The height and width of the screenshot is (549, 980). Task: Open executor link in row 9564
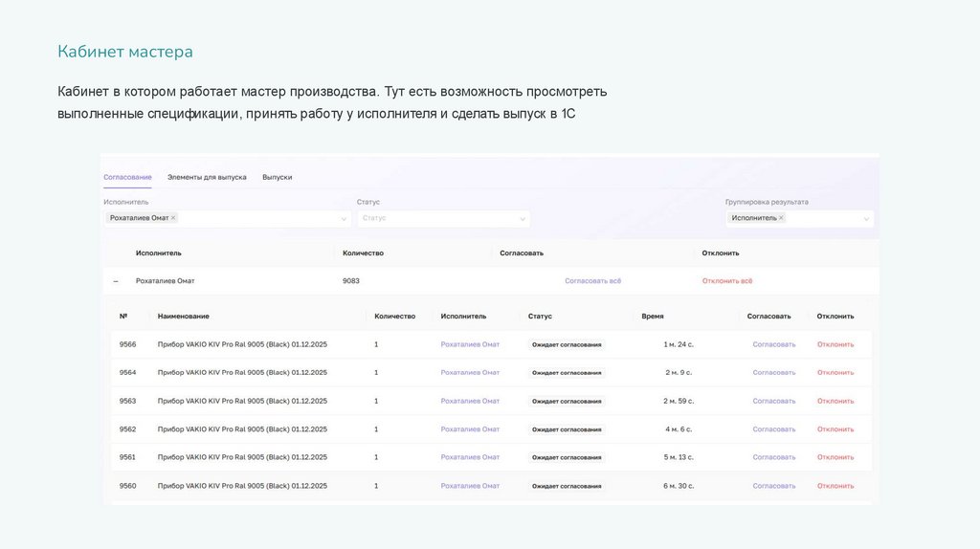[x=470, y=372]
